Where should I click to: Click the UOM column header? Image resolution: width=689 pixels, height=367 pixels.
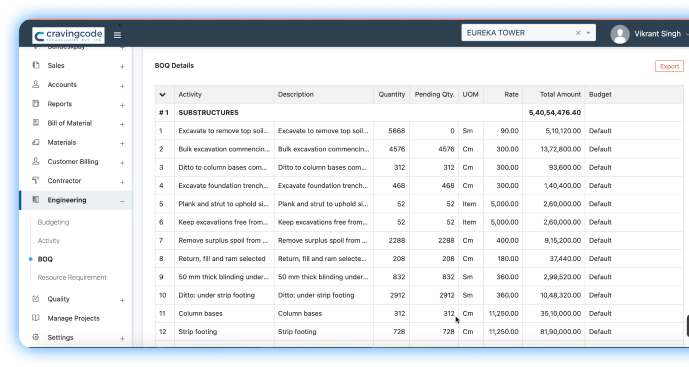click(470, 94)
